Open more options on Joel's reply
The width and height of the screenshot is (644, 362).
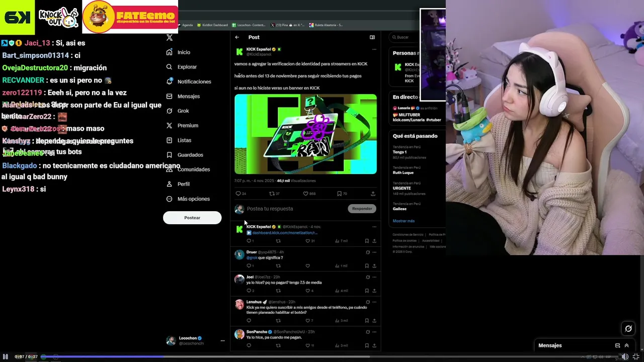tap(374, 277)
